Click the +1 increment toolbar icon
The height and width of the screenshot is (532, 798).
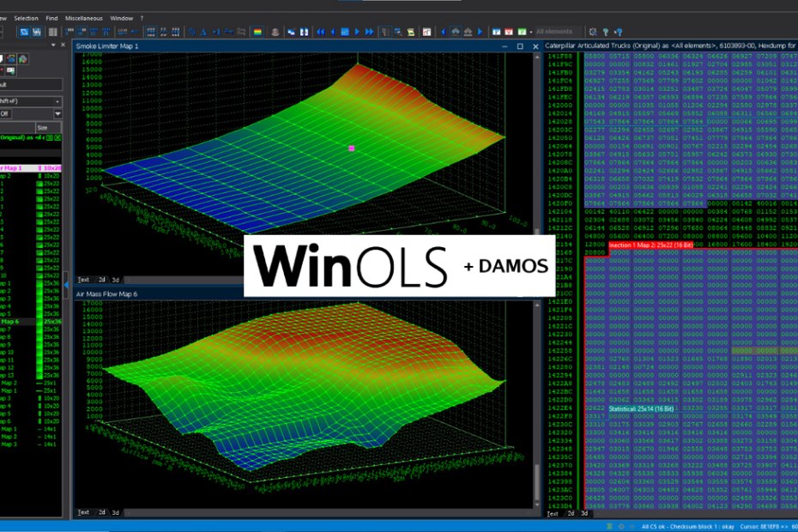pos(216,32)
